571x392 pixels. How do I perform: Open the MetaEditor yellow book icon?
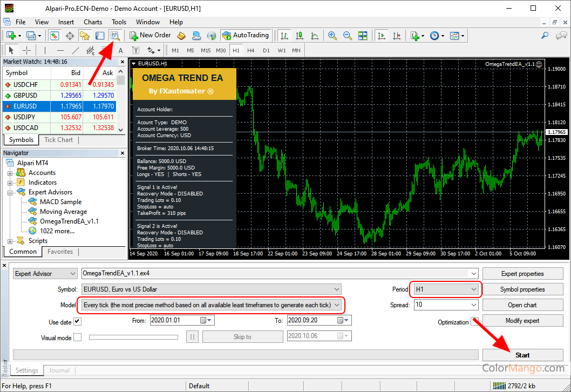tap(181, 35)
